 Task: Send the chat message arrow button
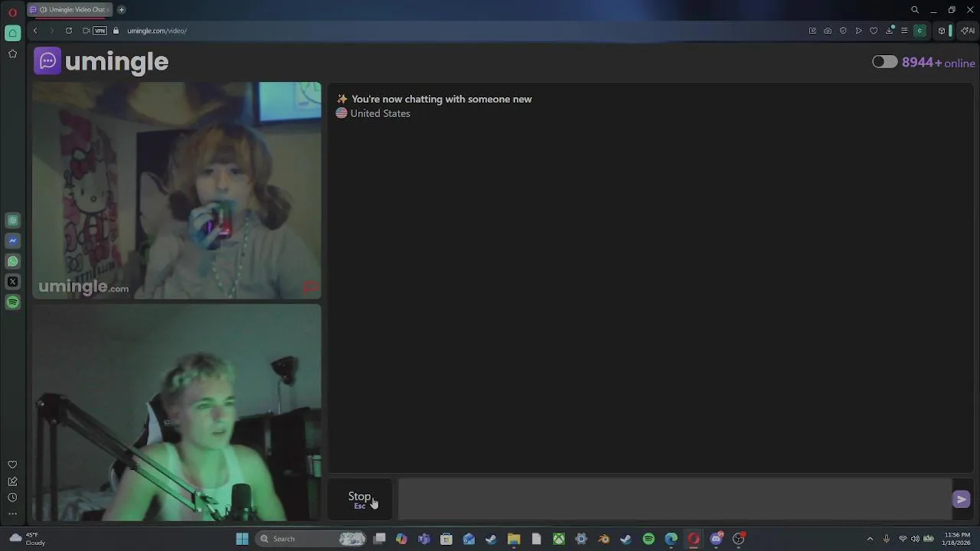click(x=962, y=500)
